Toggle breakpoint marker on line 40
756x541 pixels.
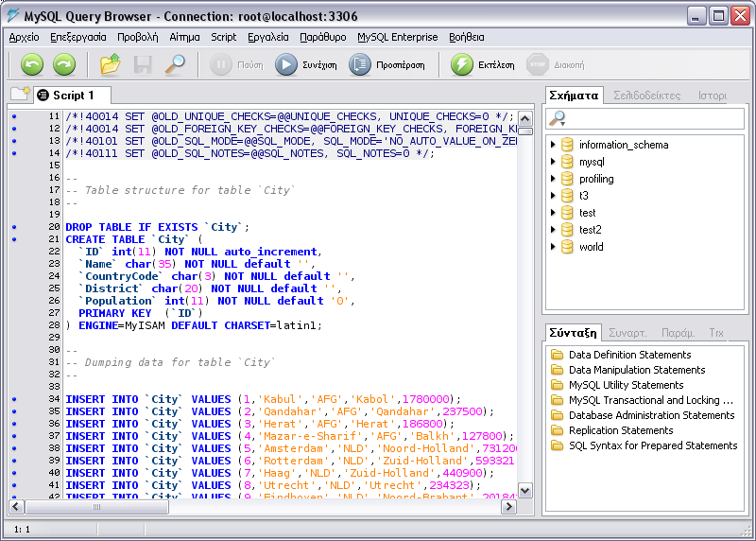(14, 473)
